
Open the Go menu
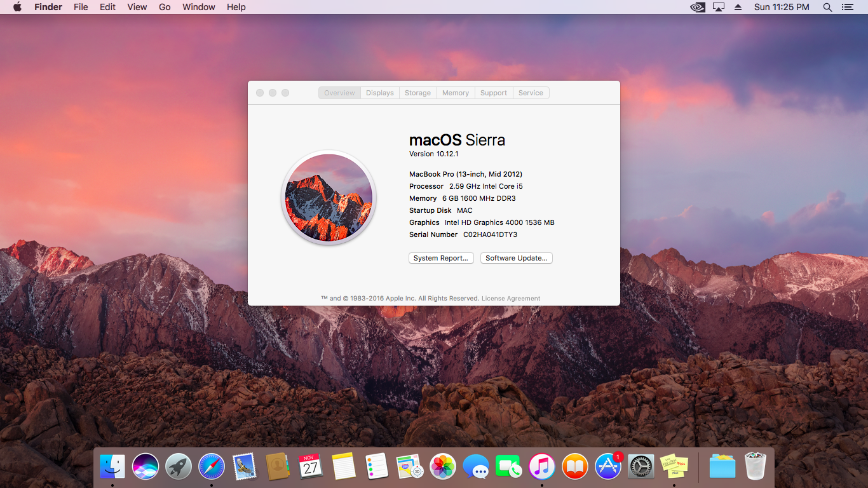(165, 7)
